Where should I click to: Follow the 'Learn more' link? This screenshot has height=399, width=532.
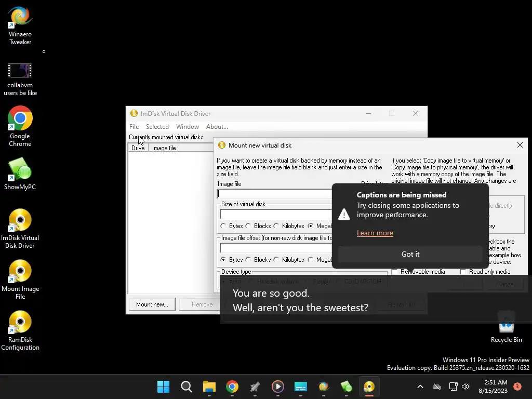click(375, 233)
